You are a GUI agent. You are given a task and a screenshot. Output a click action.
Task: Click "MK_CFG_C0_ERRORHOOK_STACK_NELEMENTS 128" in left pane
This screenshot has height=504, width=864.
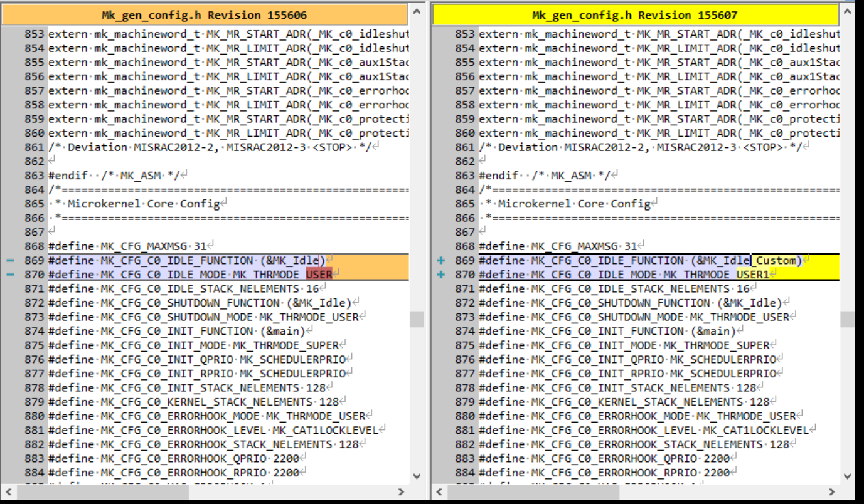coord(230,444)
